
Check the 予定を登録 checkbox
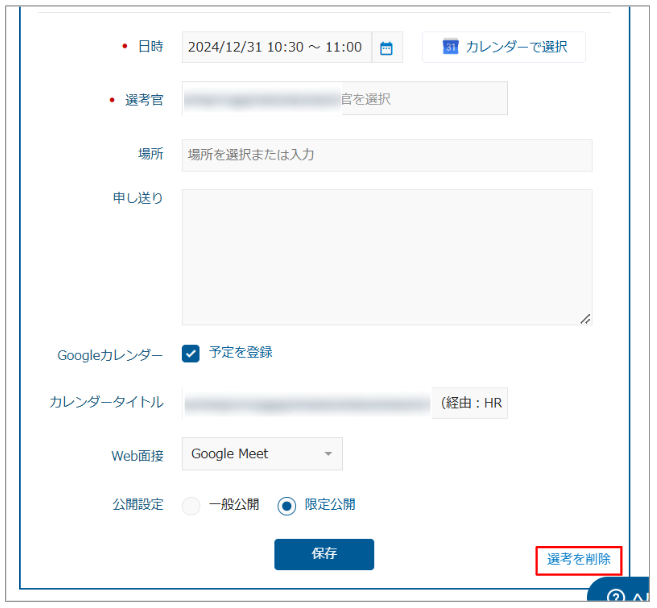[191, 353]
